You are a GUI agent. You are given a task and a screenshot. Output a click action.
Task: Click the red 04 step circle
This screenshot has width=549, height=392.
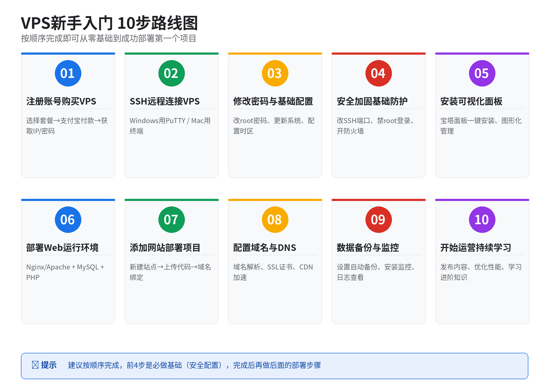click(379, 73)
